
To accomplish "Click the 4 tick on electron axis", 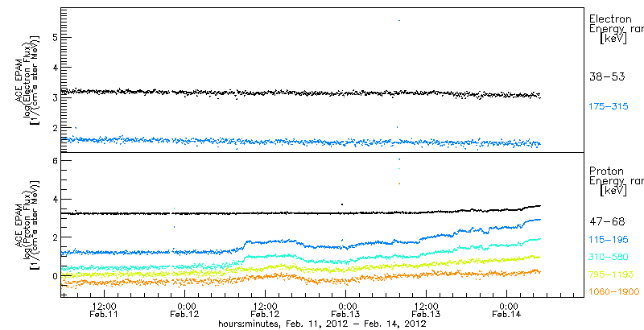I will [x=53, y=68].
